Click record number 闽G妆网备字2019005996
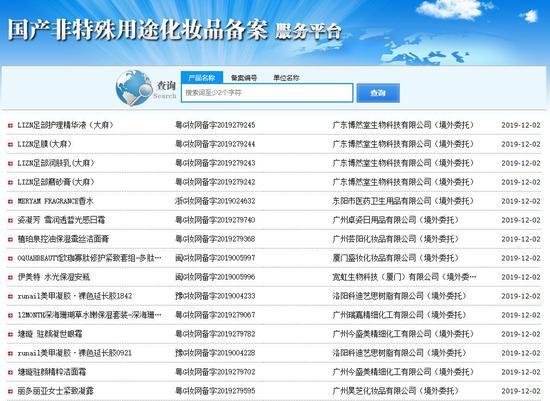The image size is (550, 401). coord(215,277)
